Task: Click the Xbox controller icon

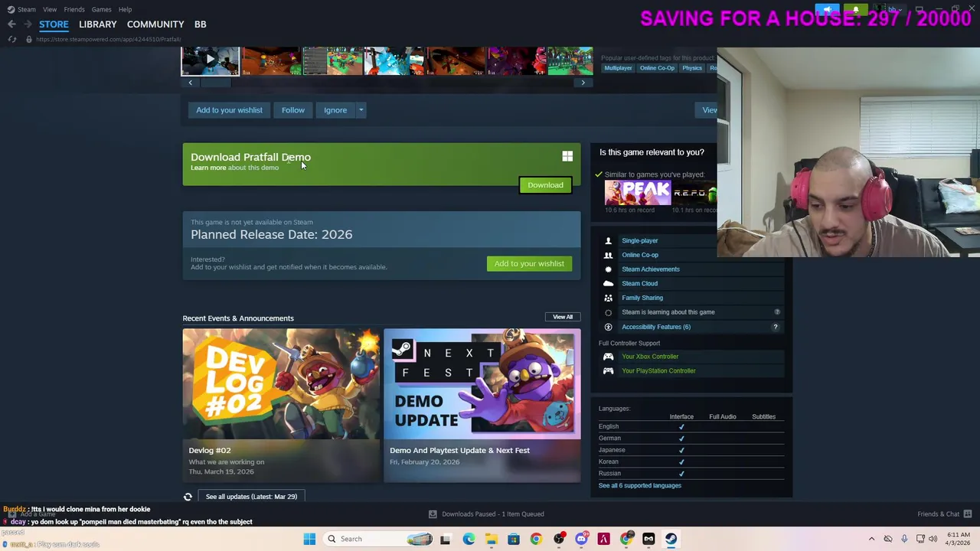Action: (x=608, y=357)
